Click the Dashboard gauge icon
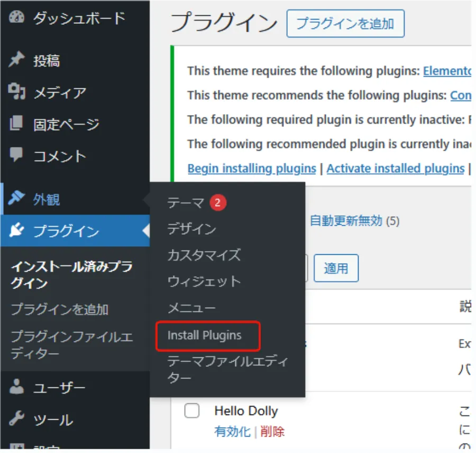This screenshot has width=476, height=453. [17, 18]
